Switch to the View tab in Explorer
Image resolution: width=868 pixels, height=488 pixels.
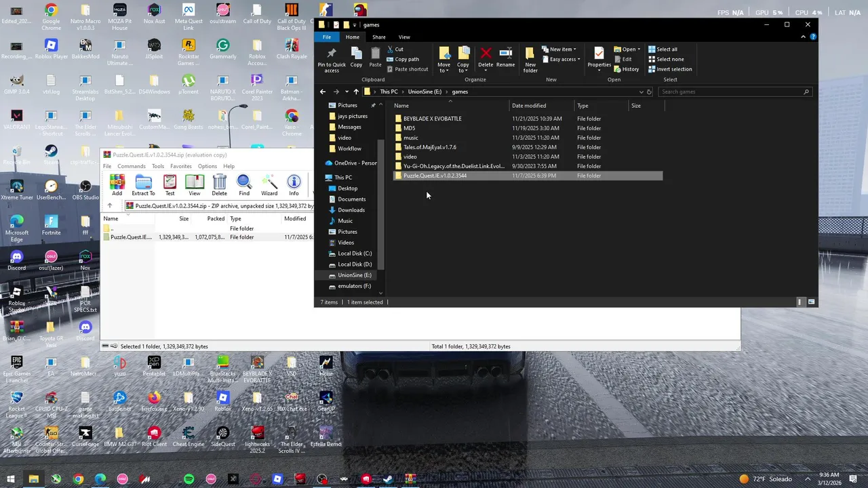(404, 37)
